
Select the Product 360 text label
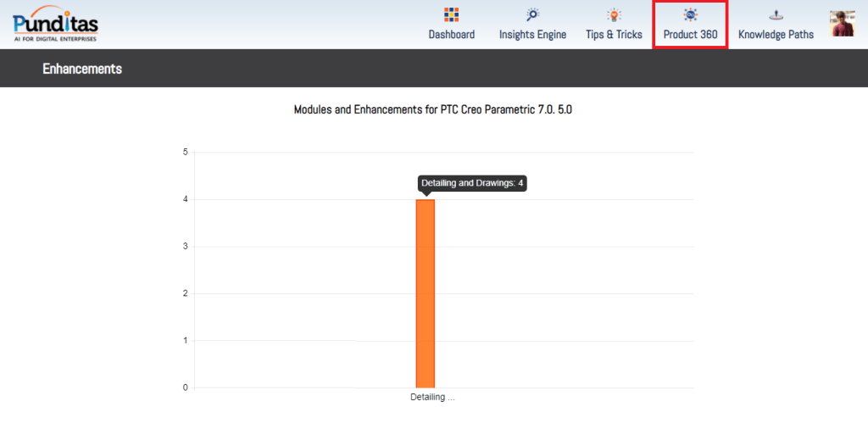(690, 35)
